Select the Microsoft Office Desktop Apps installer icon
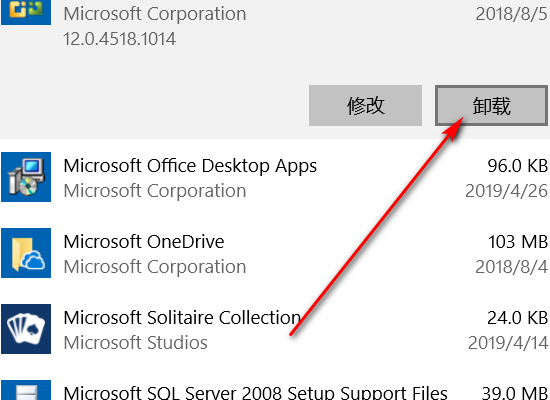 click(x=26, y=177)
